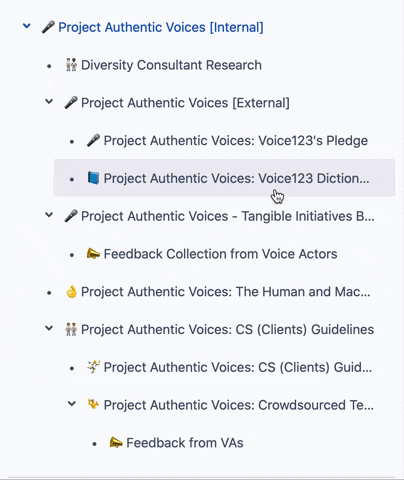Open the Diversity Consultant Research page
The width and height of the screenshot is (404, 480).
[x=171, y=65]
